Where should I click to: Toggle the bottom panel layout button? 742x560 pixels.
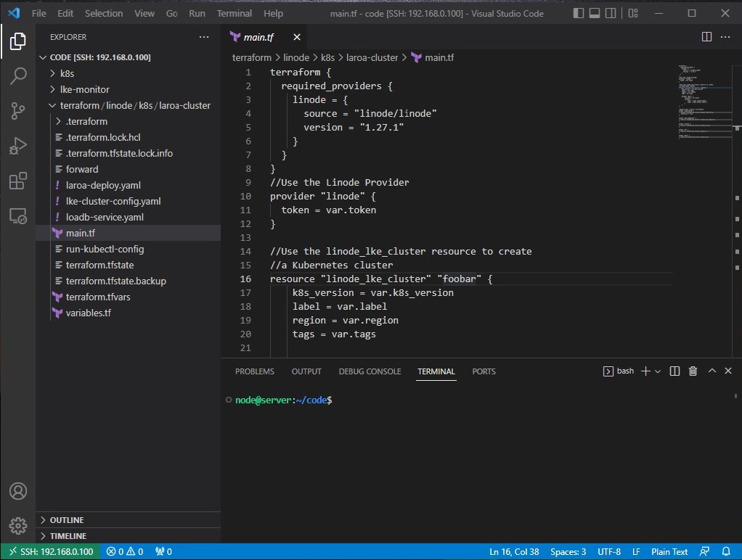pos(595,13)
